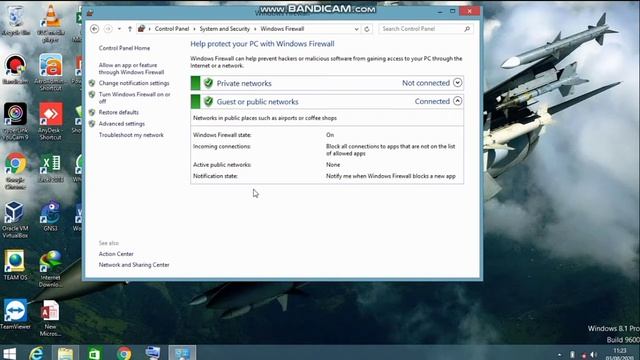Open address bar history dropdown
The height and width of the screenshot is (360, 640).
[x=356, y=29]
